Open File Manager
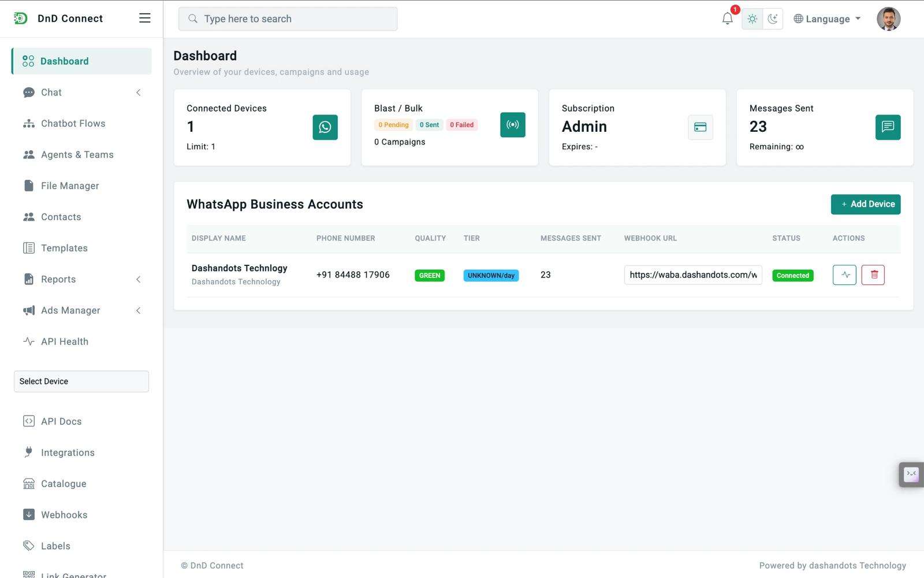Screen dimensions: 924x578 tap(81, 186)
